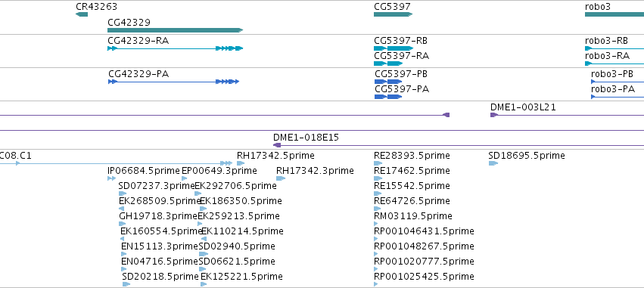Click the CG5397 gene arrow
644x288 pixels.
coord(393,14)
